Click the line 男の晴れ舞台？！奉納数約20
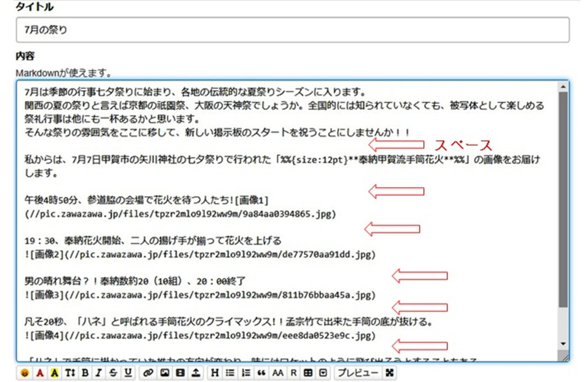This screenshot has height=382, width=588. pyautogui.click(x=136, y=281)
